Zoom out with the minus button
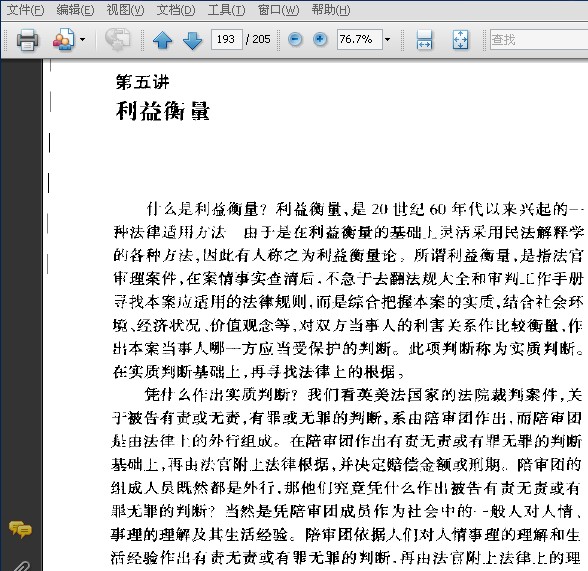The image size is (588, 571). click(295, 39)
